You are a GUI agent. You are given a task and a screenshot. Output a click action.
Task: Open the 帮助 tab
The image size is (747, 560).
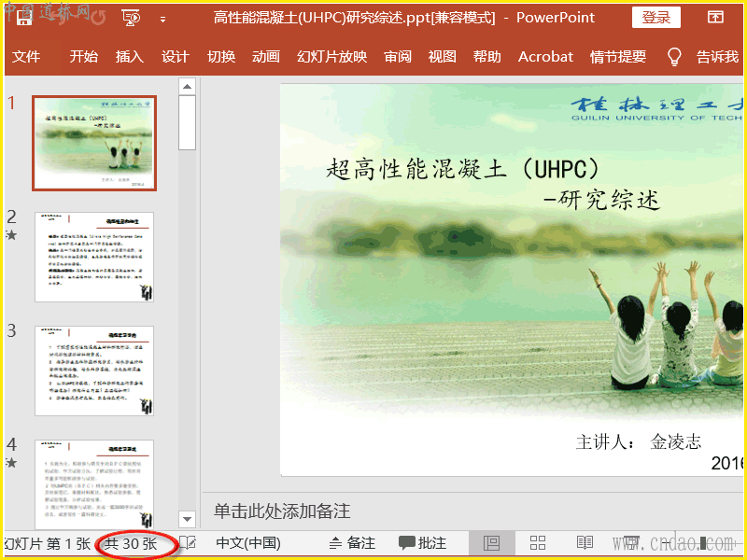(486, 57)
